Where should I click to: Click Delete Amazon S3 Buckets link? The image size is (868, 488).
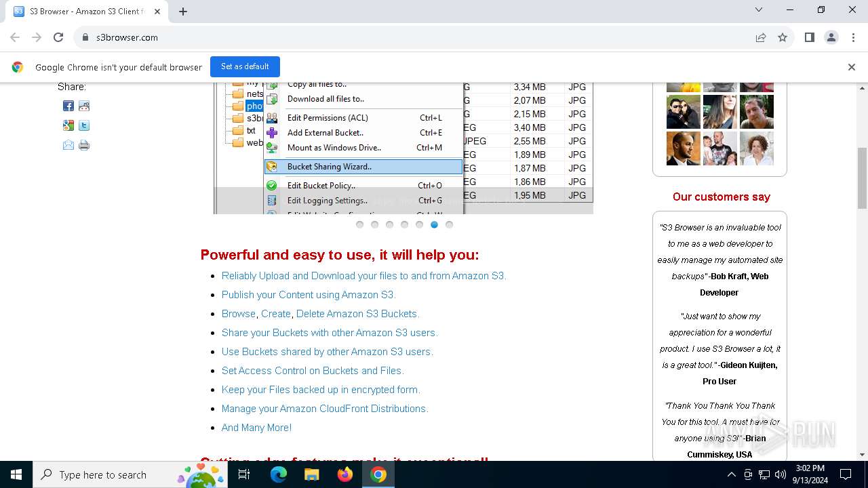point(358,314)
